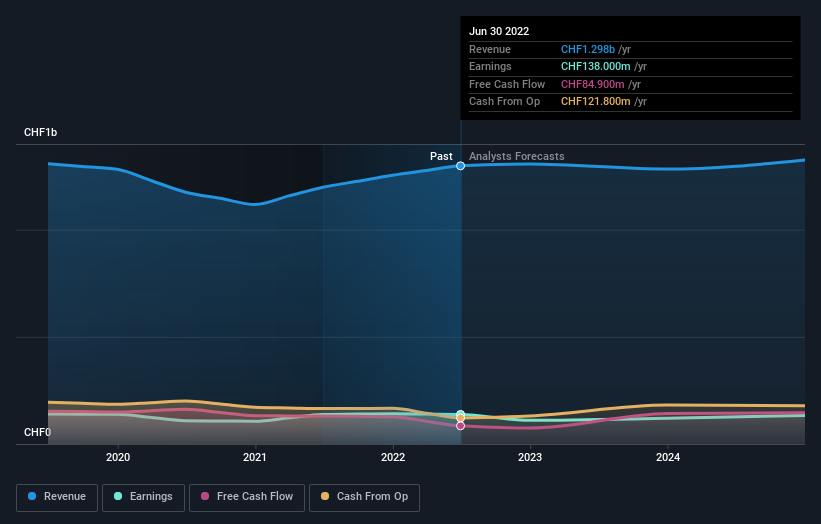This screenshot has height=524, width=821.
Task: Click the 2021 x-axis label
Action: point(255,457)
